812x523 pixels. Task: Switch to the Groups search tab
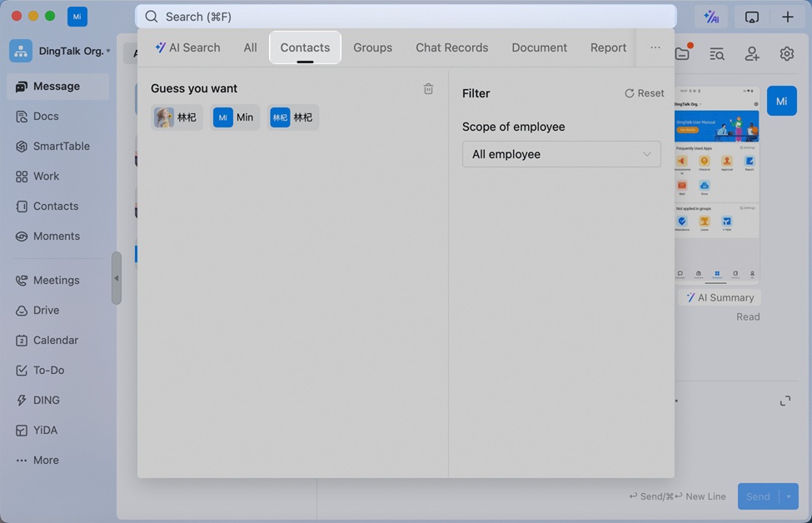[373, 47]
